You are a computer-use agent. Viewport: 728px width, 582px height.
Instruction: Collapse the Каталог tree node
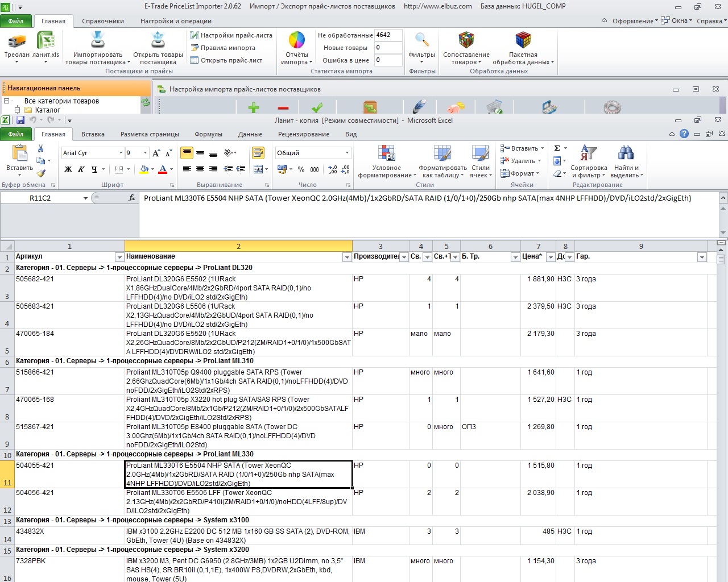coord(17,110)
